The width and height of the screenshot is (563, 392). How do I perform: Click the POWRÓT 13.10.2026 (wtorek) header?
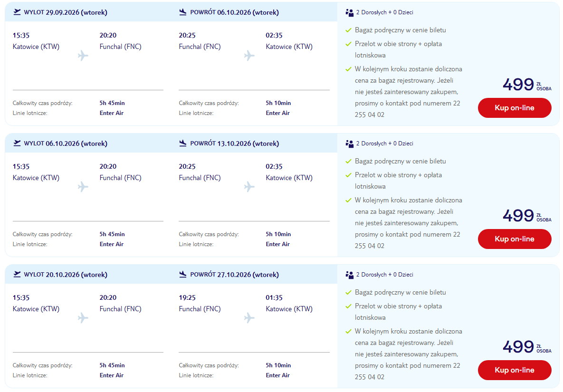point(234,143)
